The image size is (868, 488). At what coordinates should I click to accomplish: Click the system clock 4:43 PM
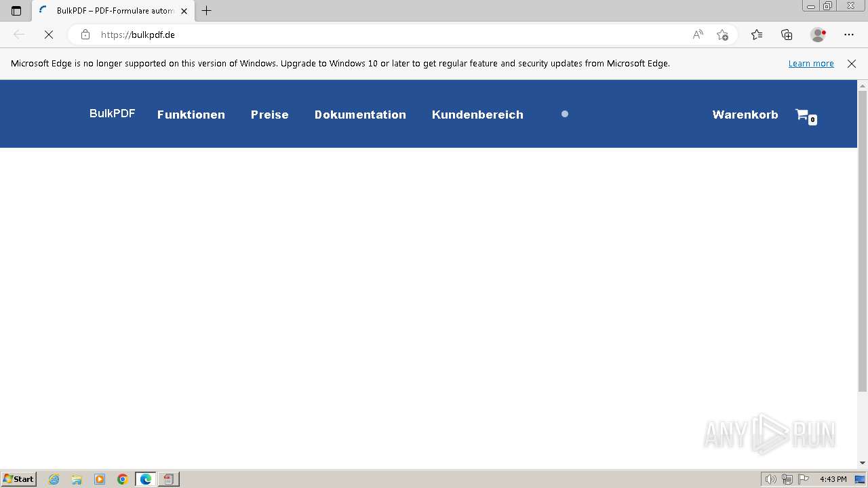click(x=833, y=479)
